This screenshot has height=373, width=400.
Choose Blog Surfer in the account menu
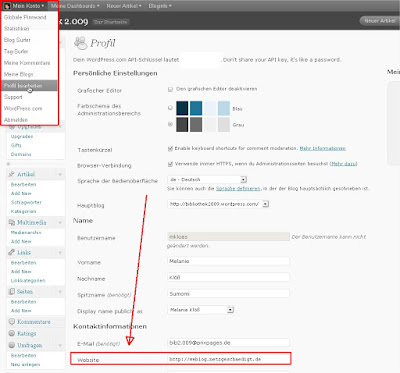click(x=29, y=40)
